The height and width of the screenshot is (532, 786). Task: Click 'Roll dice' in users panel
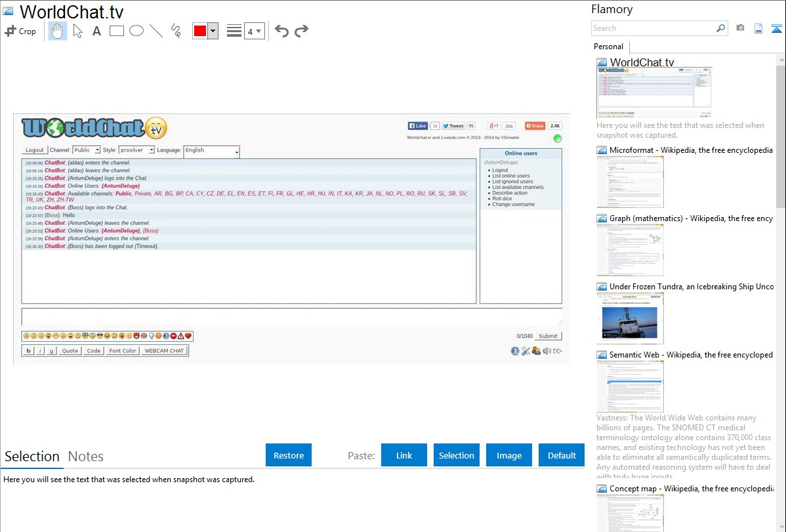coord(502,199)
